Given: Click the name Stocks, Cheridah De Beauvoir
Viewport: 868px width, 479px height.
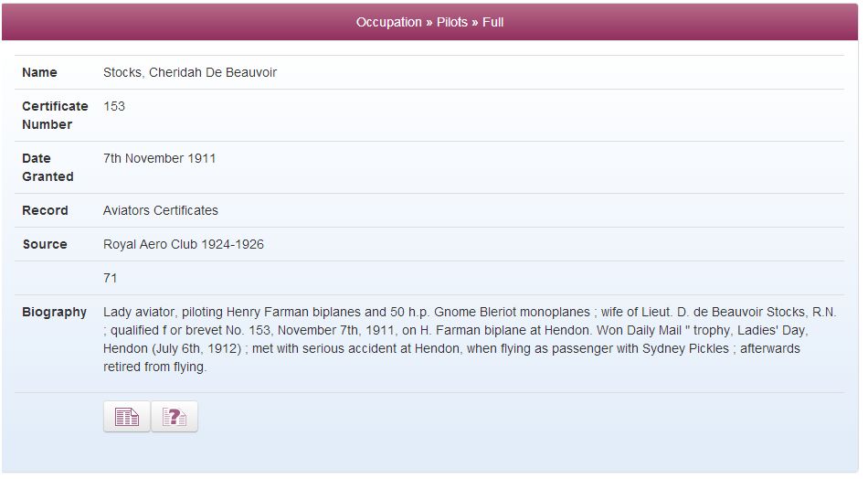Looking at the screenshot, I should [x=190, y=72].
